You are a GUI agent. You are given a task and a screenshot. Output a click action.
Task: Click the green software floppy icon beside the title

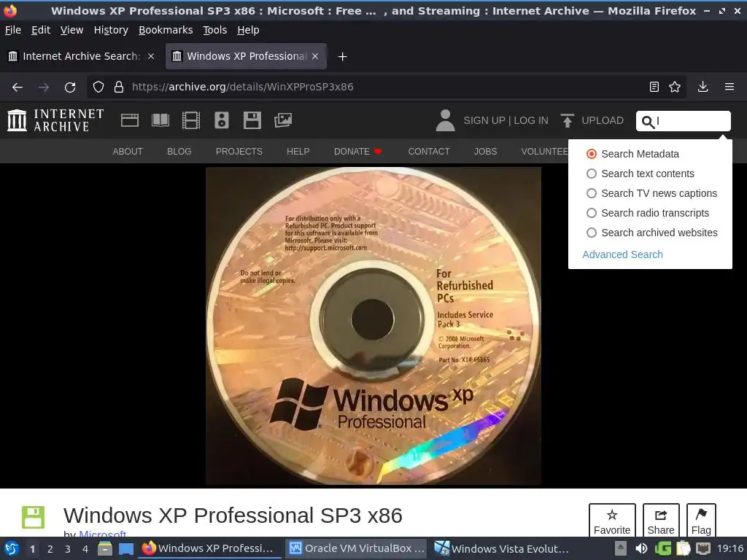34,517
